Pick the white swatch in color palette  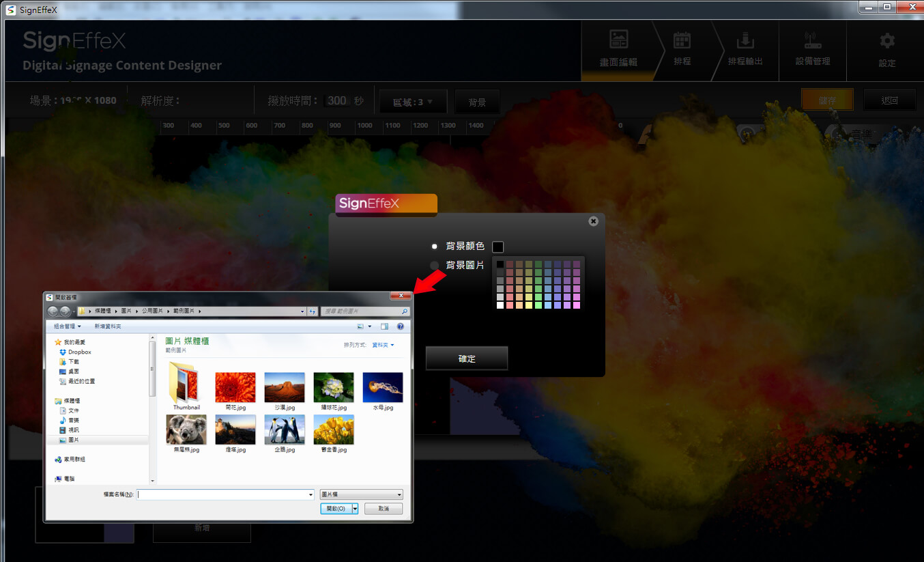[x=500, y=305]
